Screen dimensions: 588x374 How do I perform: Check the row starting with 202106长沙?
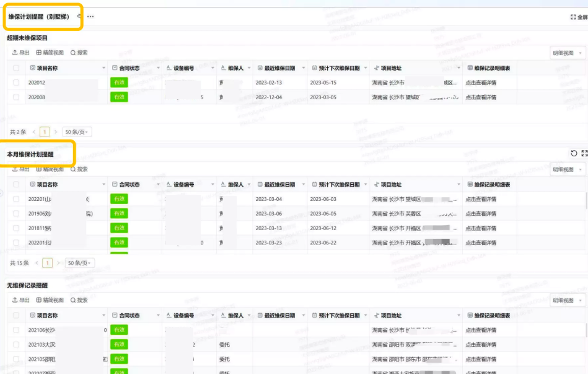coord(16,330)
